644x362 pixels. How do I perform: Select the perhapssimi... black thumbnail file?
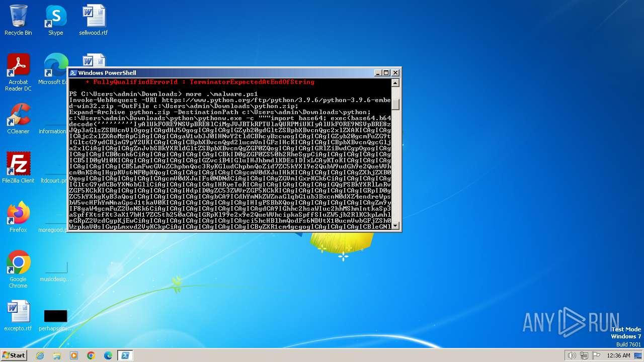tap(55, 320)
